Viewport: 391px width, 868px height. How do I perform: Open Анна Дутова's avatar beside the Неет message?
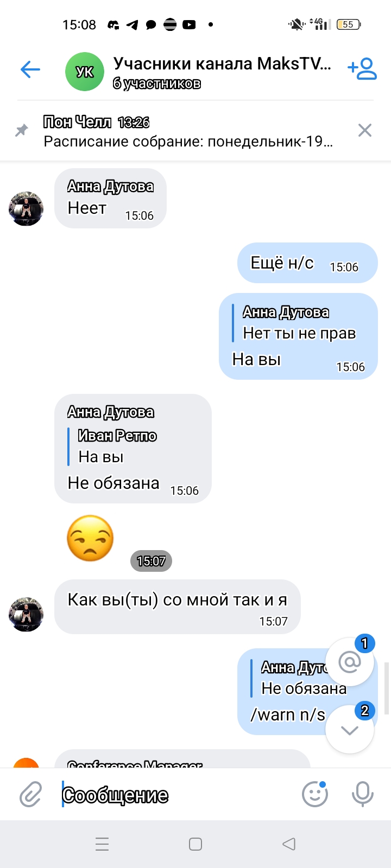click(26, 208)
